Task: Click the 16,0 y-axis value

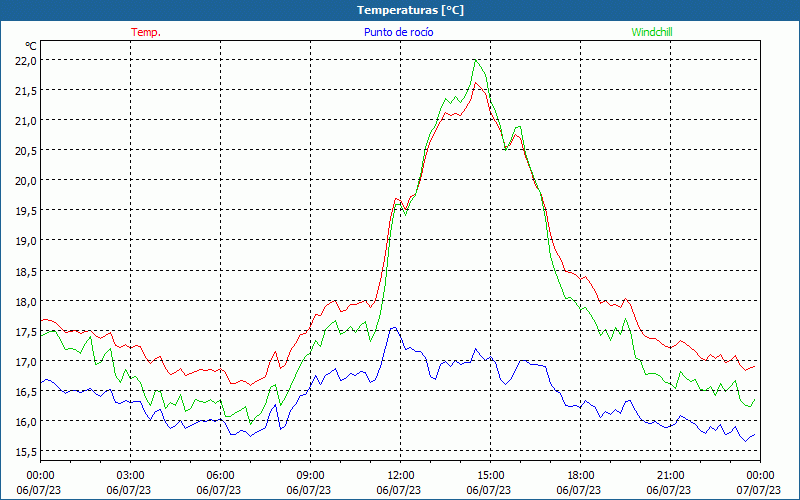Action: pyautogui.click(x=26, y=421)
